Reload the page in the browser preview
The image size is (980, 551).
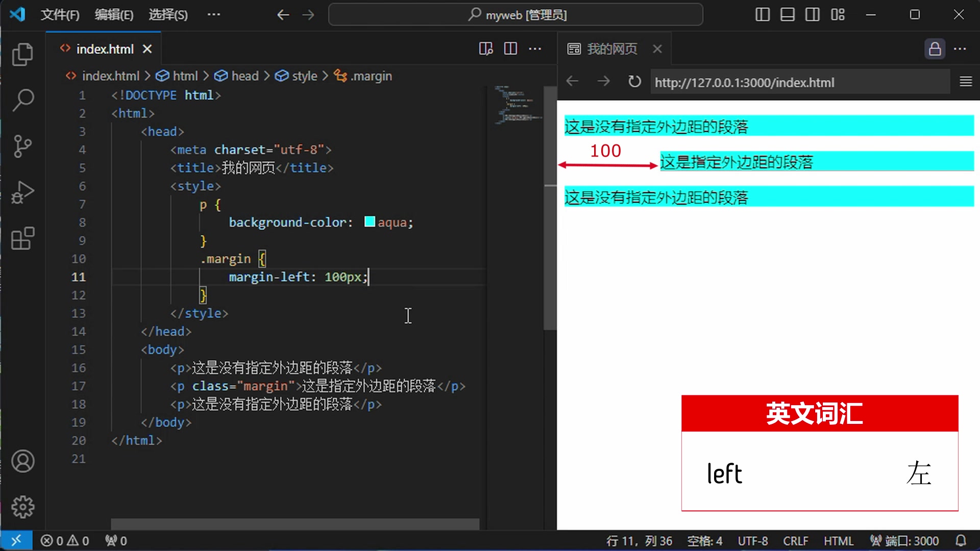point(634,82)
